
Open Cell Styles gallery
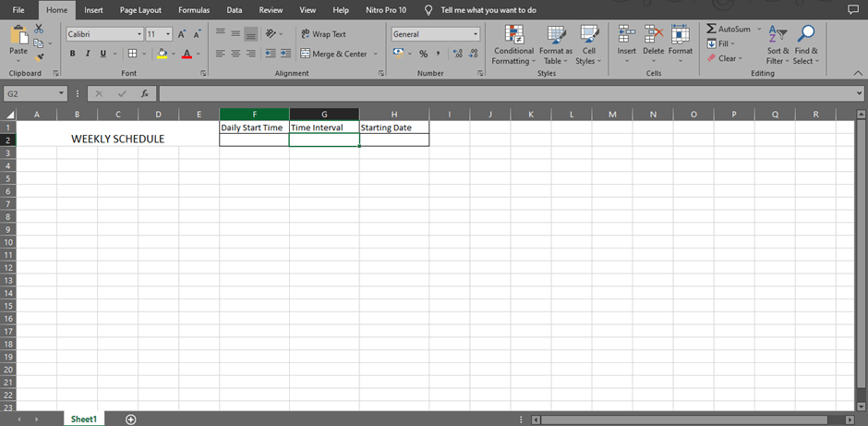[x=588, y=45]
